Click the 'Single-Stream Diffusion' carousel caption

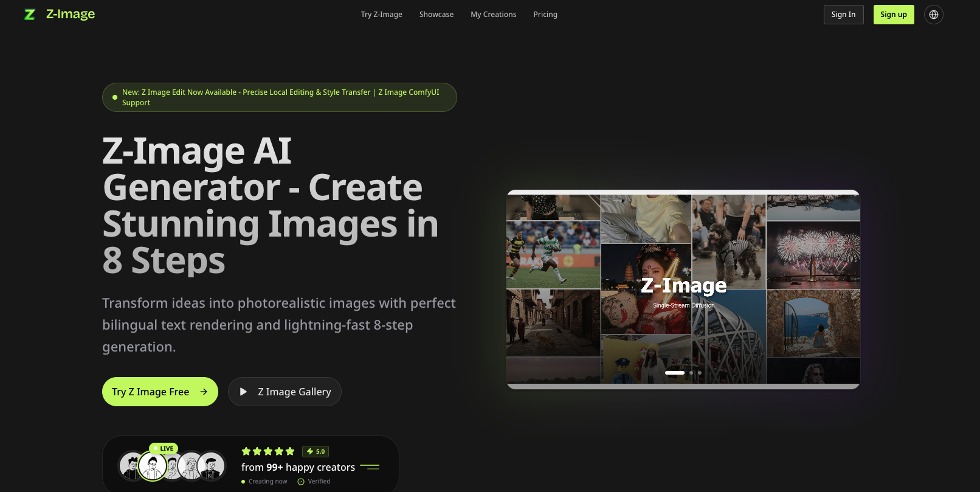click(684, 305)
